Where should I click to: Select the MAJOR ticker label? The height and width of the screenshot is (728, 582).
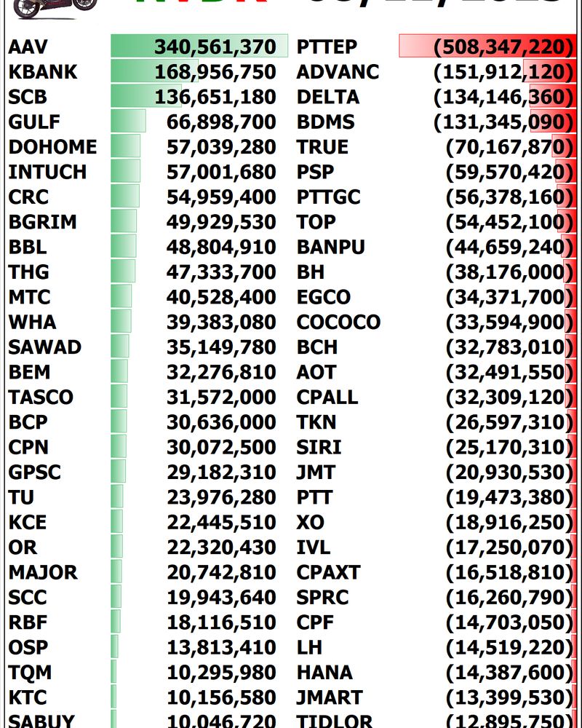click(x=43, y=572)
